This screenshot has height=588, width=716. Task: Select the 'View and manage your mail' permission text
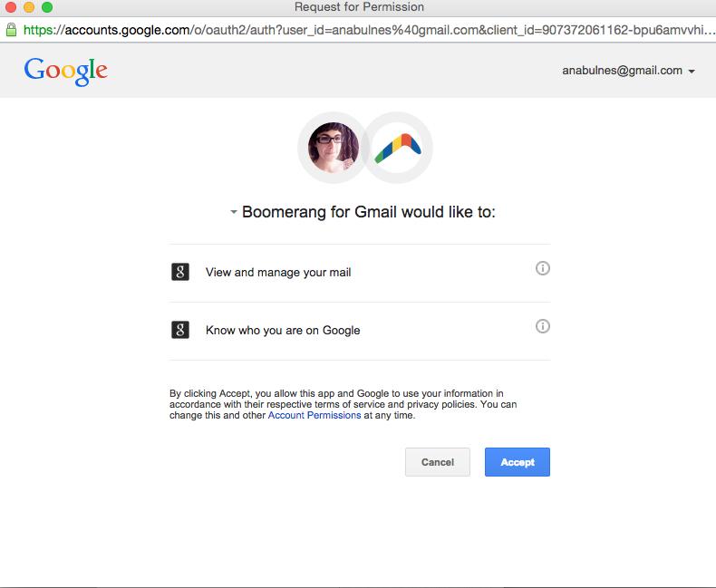(x=278, y=272)
